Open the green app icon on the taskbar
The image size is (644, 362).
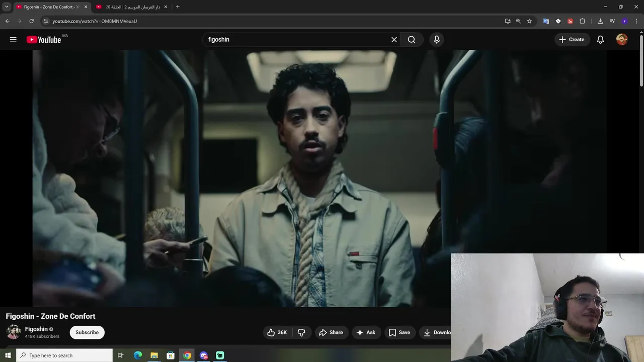[x=220, y=355]
